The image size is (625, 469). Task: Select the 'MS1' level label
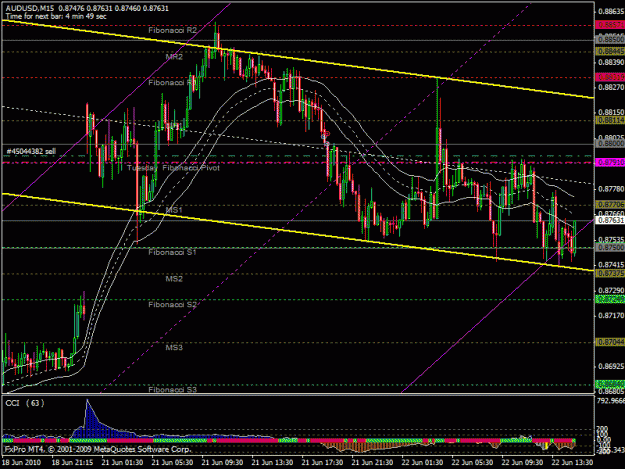pos(174,210)
